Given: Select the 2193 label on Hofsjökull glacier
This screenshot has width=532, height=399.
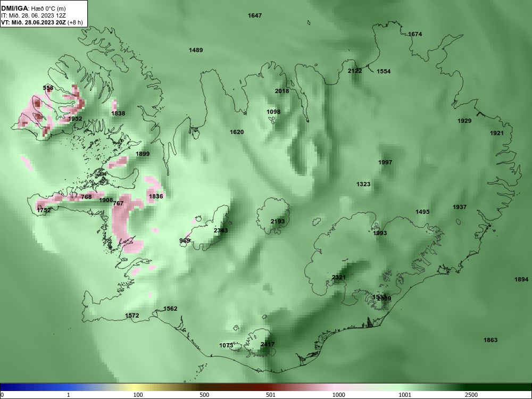Looking at the screenshot, I should 278,221.
